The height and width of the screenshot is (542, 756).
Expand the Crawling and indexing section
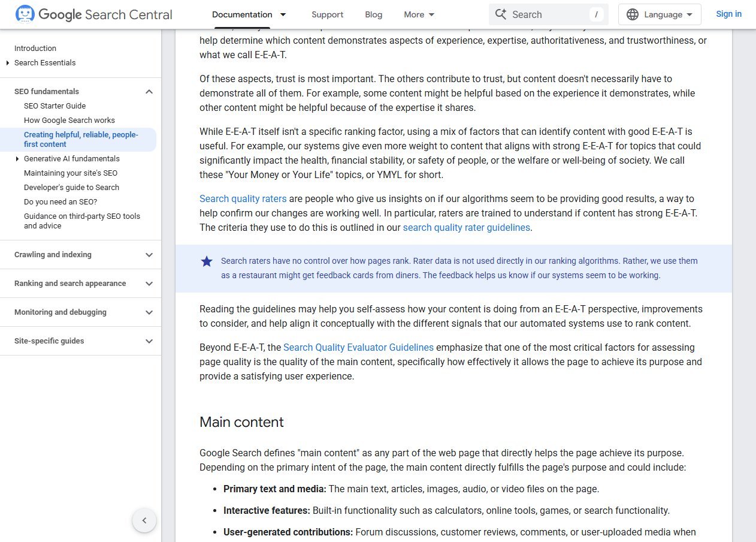coord(149,255)
